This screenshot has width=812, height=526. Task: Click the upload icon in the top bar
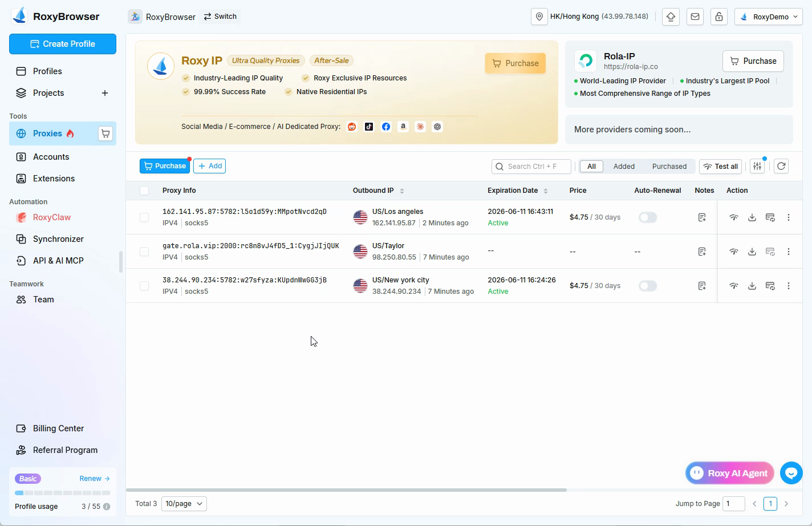pos(671,17)
